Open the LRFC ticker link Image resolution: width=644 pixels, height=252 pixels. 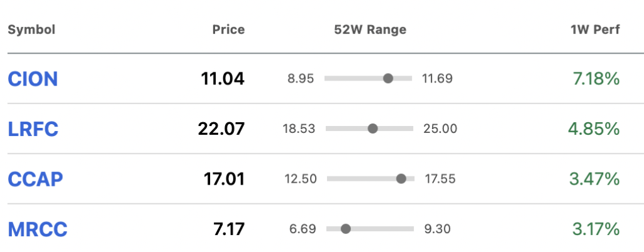point(33,129)
